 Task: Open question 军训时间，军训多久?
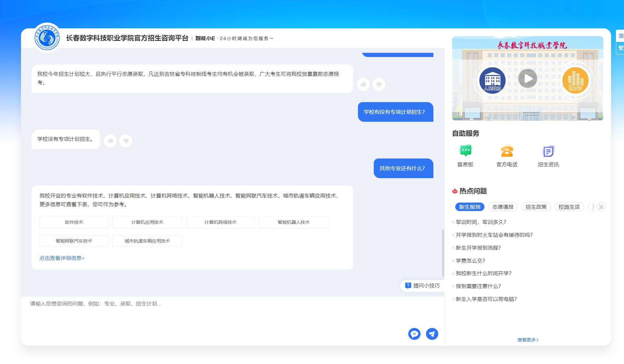tap(481, 222)
